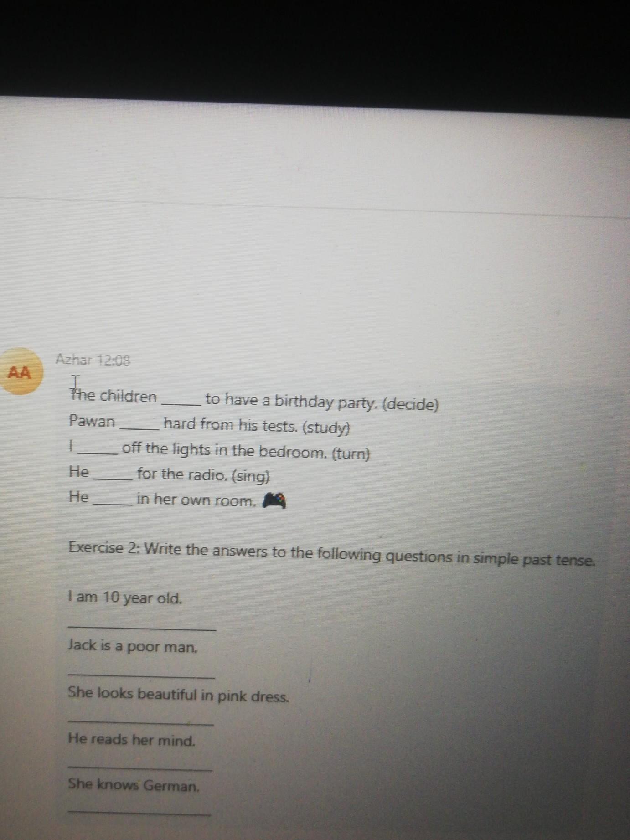Viewport: 630px width, 840px height.
Task: Click the orange AA avatar
Action: click(20, 372)
